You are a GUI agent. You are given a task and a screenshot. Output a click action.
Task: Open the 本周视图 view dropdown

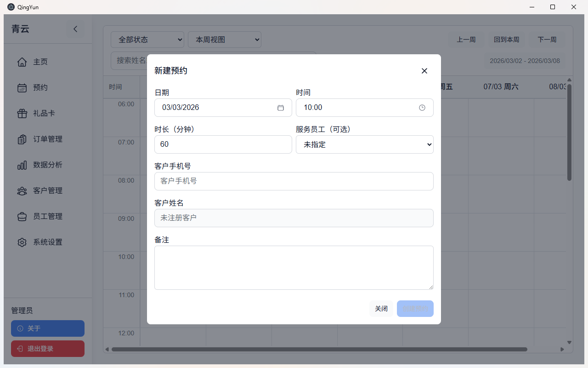click(x=225, y=40)
